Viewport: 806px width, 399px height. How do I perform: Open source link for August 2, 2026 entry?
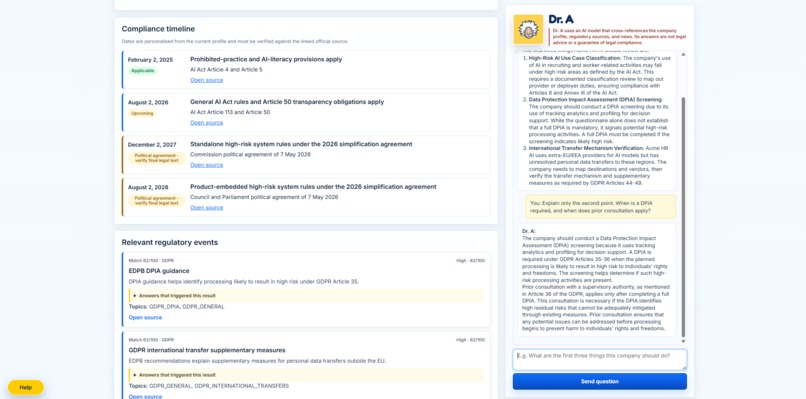pos(207,123)
